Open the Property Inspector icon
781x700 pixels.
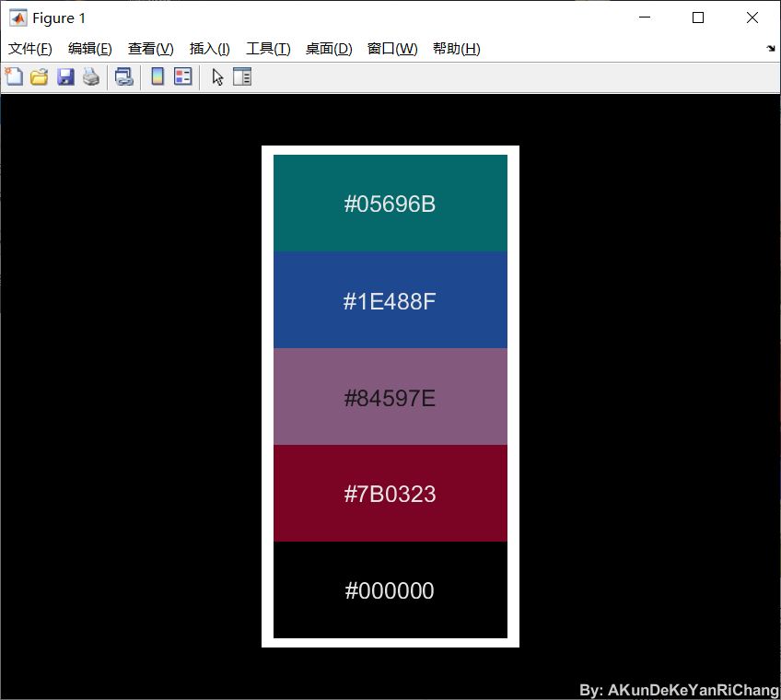tap(242, 76)
